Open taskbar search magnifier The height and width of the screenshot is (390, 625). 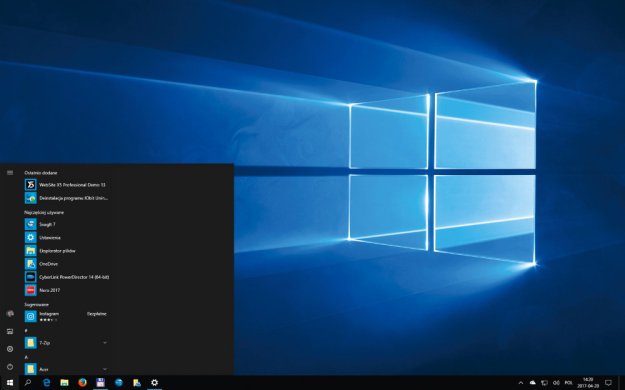pyautogui.click(x=28, y=383)
